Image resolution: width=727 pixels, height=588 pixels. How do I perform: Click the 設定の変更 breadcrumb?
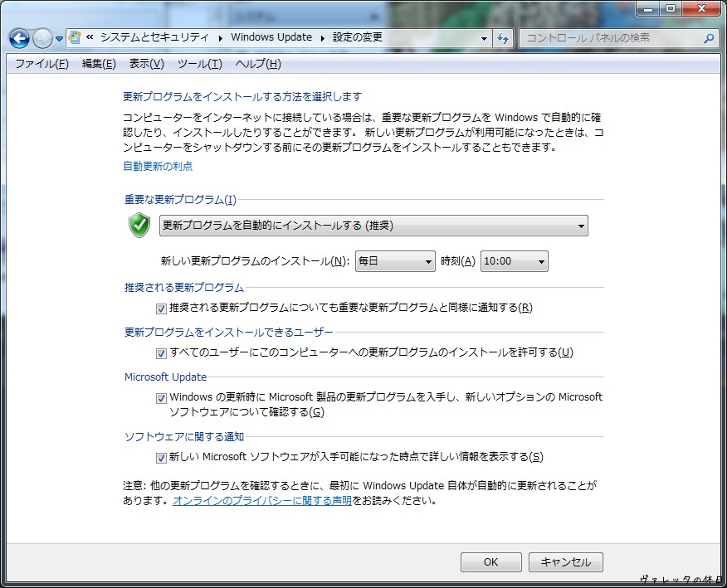pos(358,37)
